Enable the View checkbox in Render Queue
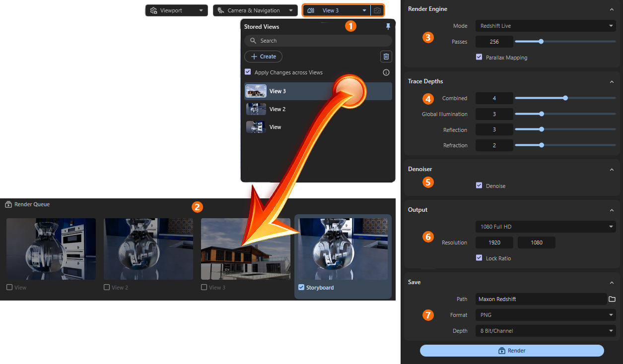 click(x=9, y=287)
